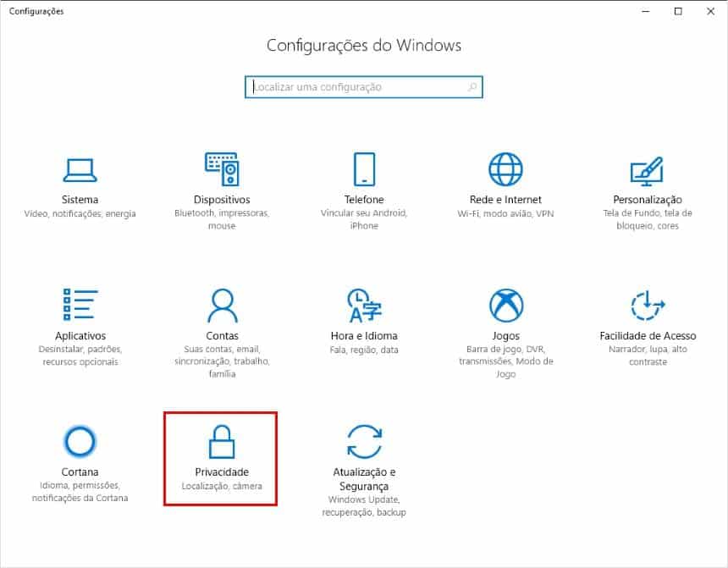This screenshot has height=568, width=728.
Task: Click 'Windows Update, recuperação, backup' text
Action: click(364, 506)
